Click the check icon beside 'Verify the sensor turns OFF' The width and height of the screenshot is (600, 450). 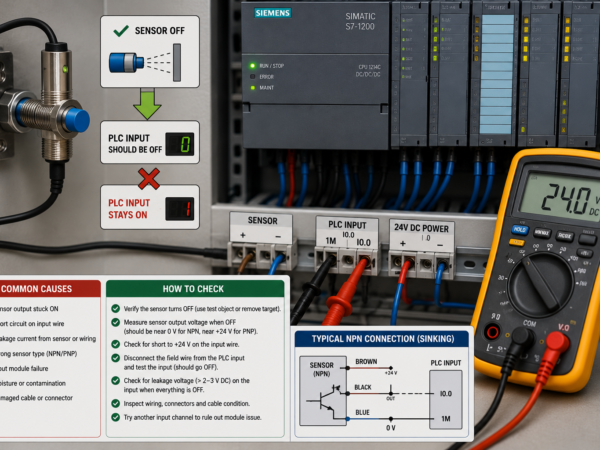pos(116,308)
